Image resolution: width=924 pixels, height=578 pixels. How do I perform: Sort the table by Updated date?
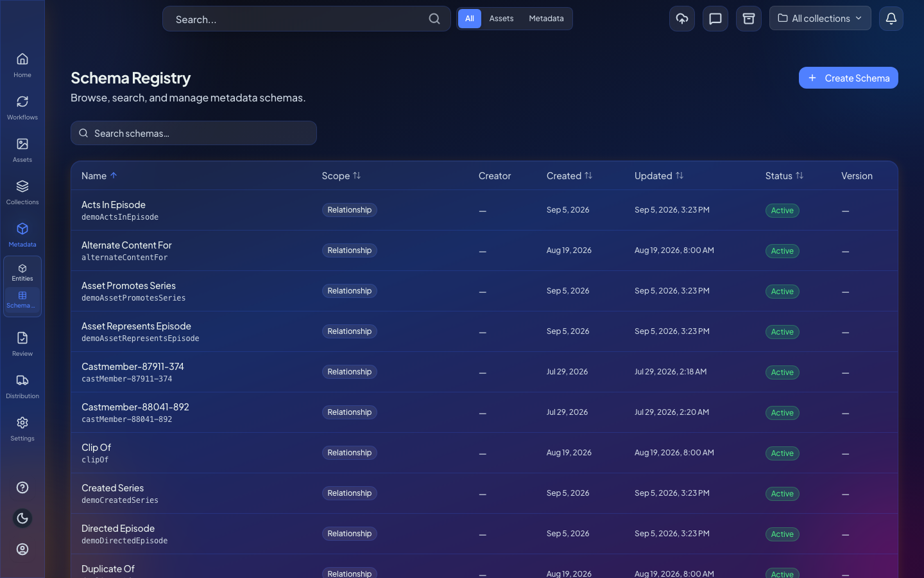tap(659, 176)
